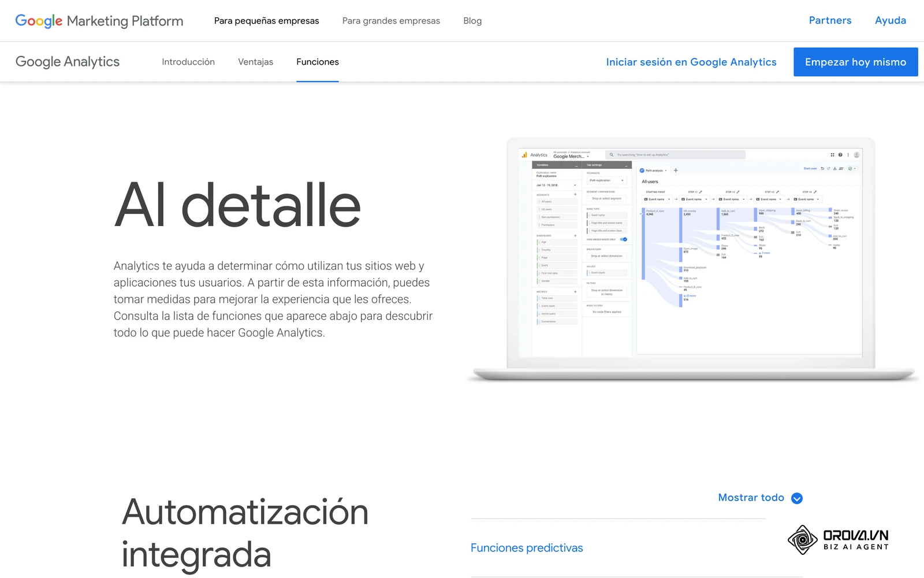Go to the Blog link

[x=472, y=21]
